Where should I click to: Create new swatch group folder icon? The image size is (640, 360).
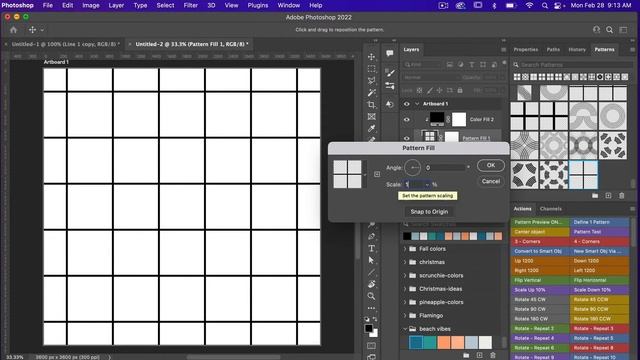466,355
